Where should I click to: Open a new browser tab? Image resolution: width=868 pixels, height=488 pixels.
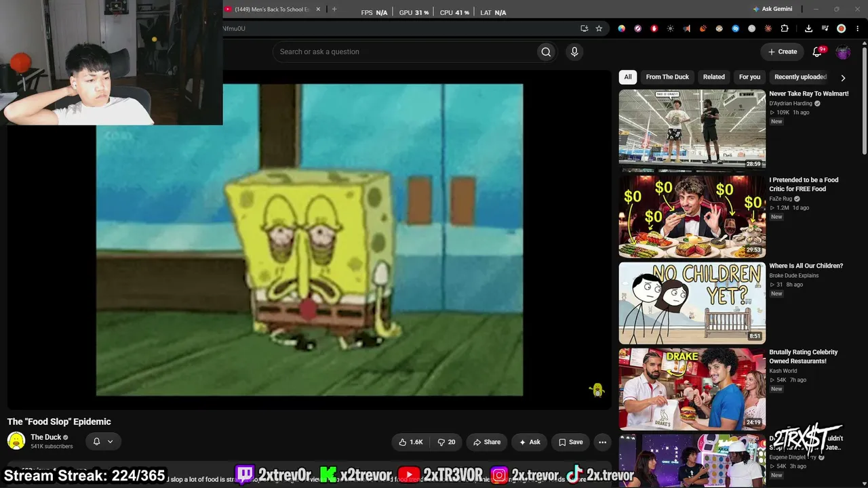(334, 9)
